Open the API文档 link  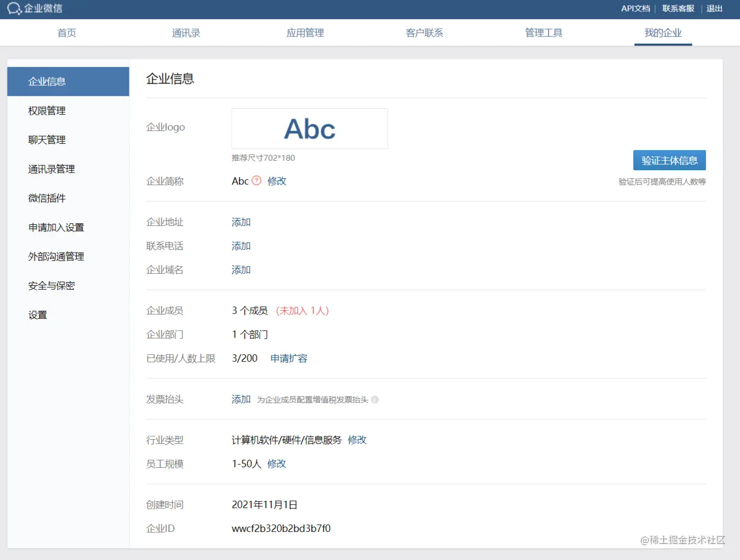636,8
